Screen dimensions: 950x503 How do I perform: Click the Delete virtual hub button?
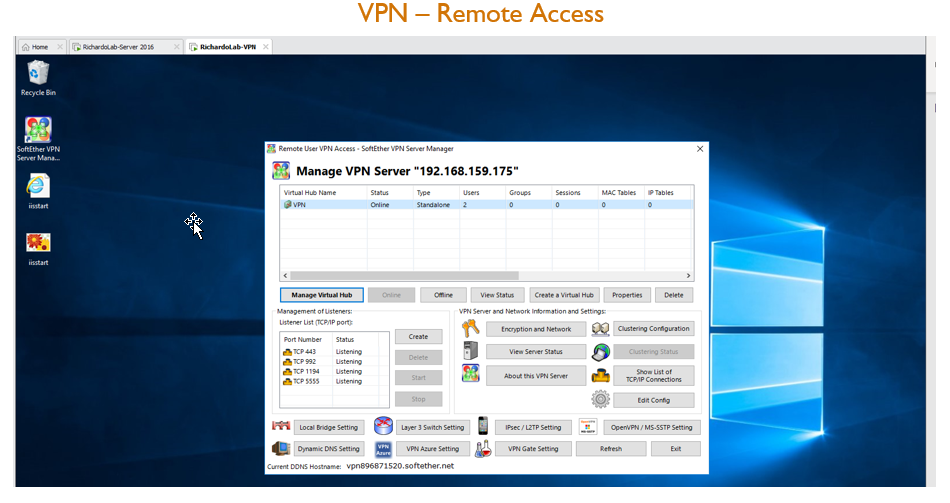(674, 295)
